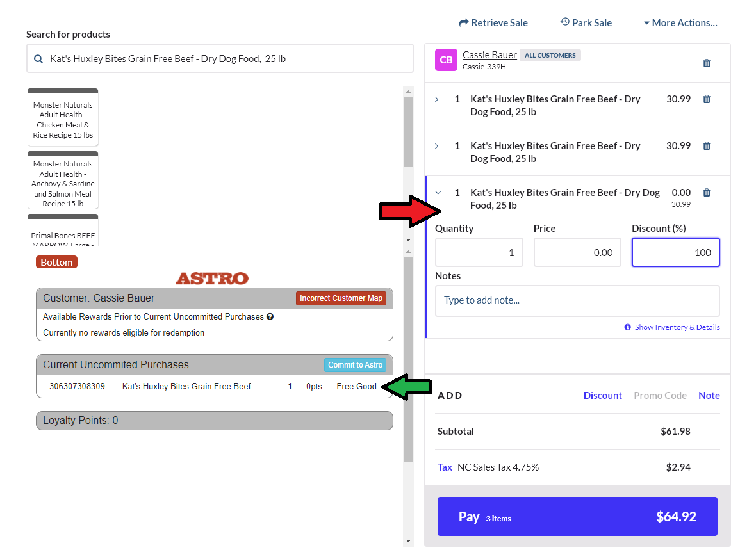
Task: Click Retrieve Sale
Action: [493, 23]
